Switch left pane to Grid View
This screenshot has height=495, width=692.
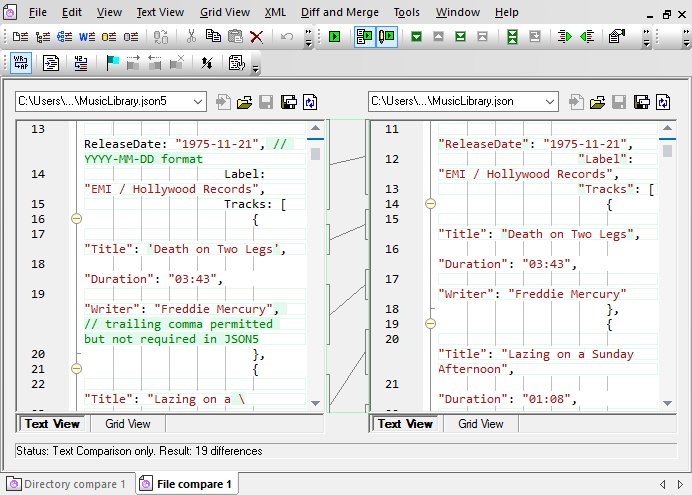[128, 424]
